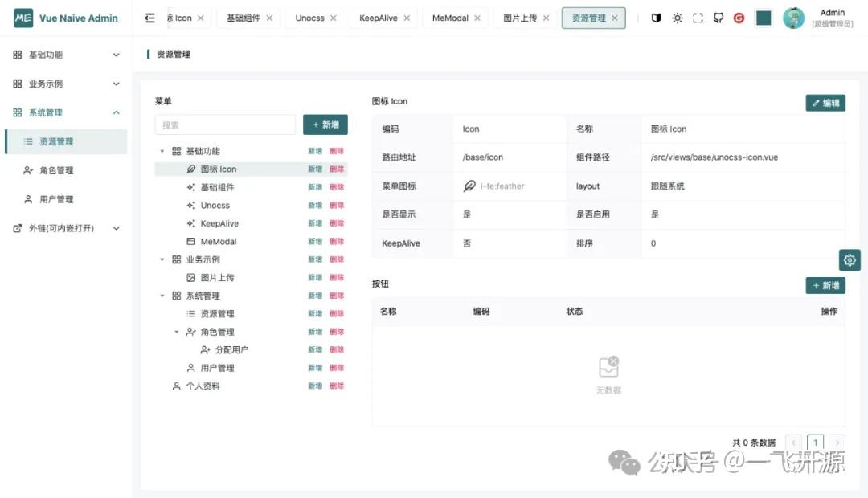
Task: Click 新增 button in the 按钮 section
Action: coord(825,285)
